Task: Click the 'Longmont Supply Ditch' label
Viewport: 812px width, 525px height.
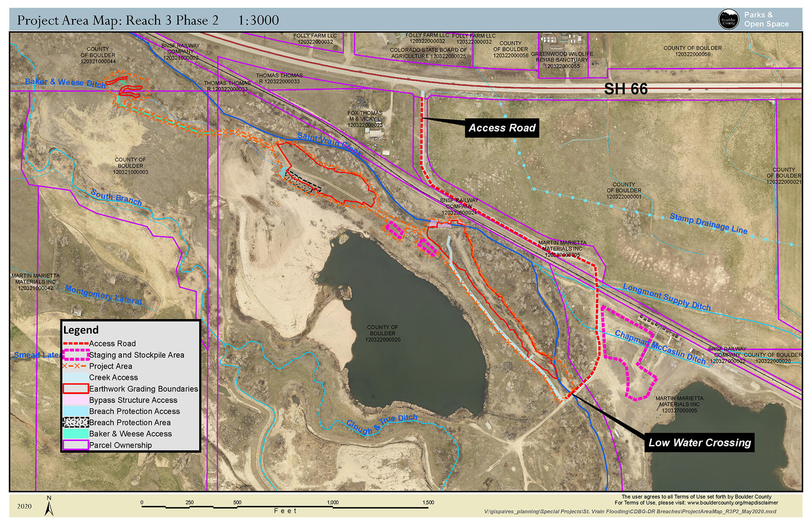Action: 667,297
